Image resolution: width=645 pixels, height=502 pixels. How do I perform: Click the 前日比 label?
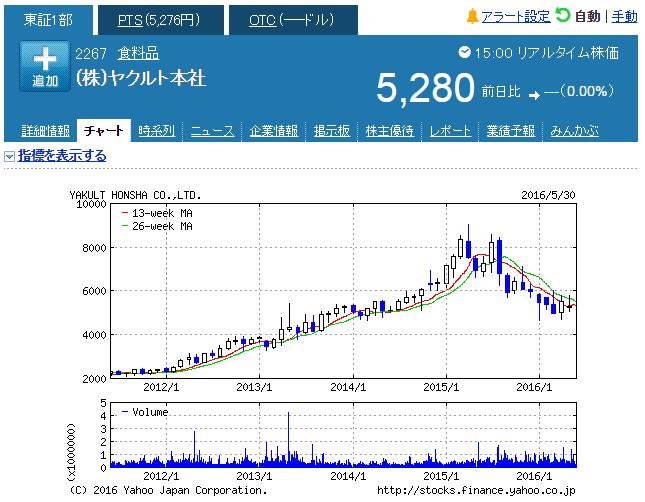501,91
